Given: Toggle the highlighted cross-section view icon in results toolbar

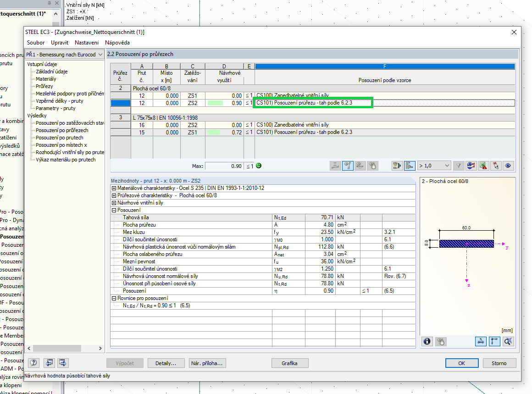Looking at the screenshot, I should pos(348,166).
